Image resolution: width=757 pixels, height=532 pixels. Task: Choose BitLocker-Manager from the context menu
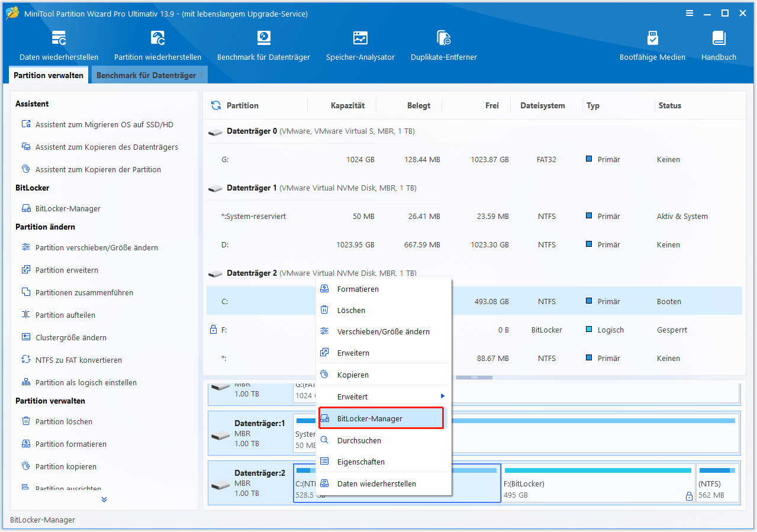click(381, 418)
